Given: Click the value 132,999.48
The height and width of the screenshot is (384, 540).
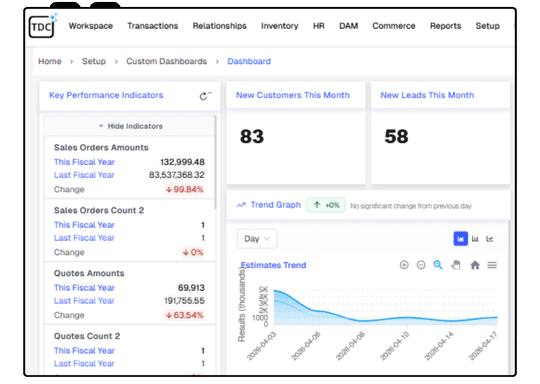Looking at the screenshot, I should coord(183,162).
